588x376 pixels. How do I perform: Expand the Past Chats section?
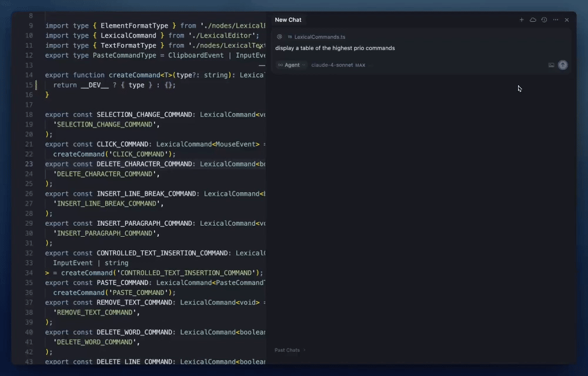289,350
